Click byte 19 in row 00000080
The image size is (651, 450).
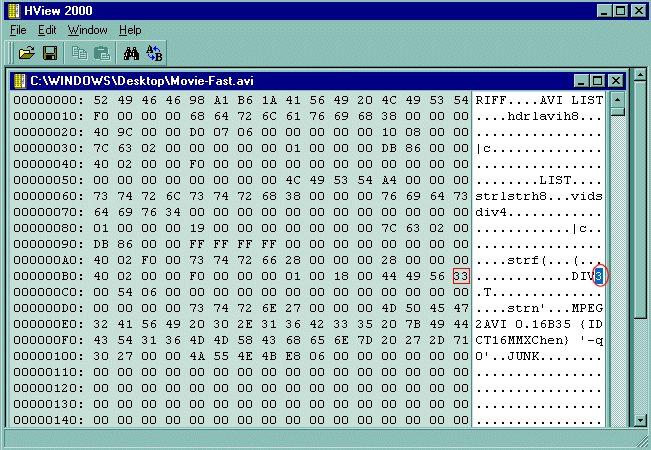tap(197, 228)
